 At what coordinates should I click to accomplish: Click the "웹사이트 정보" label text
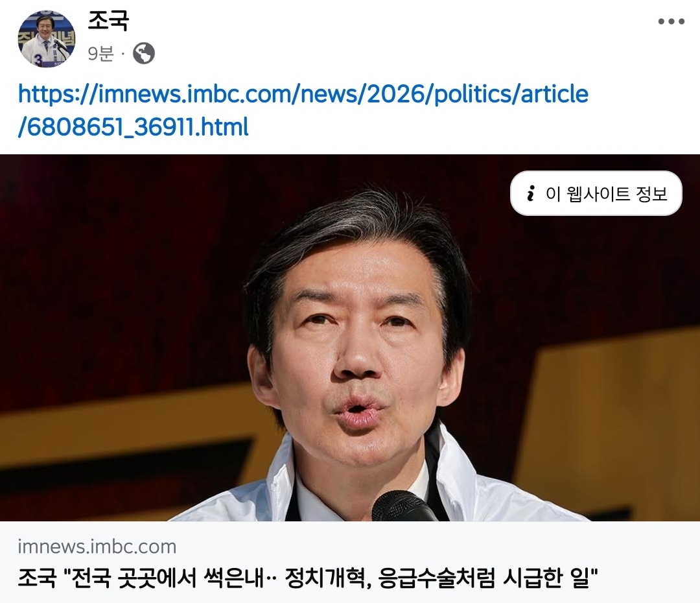click(617, 194)
